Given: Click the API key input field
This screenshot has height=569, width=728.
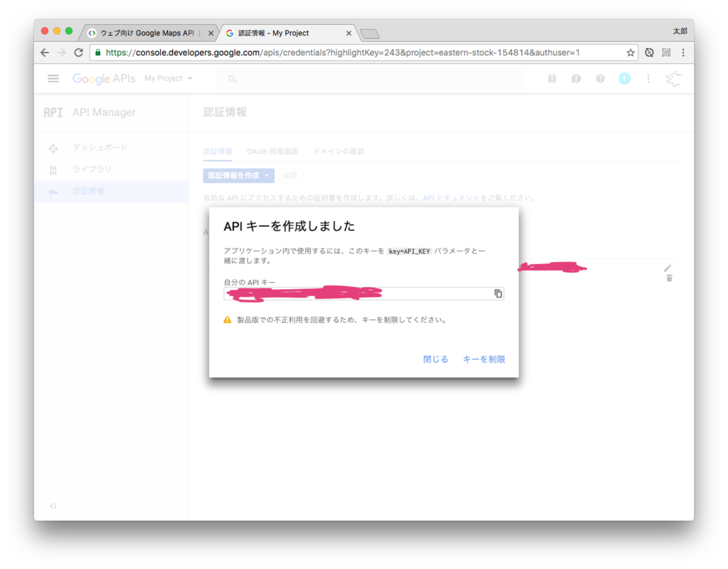Looking at the screenshot, I should pyautogui.click(x=355, y=293).
